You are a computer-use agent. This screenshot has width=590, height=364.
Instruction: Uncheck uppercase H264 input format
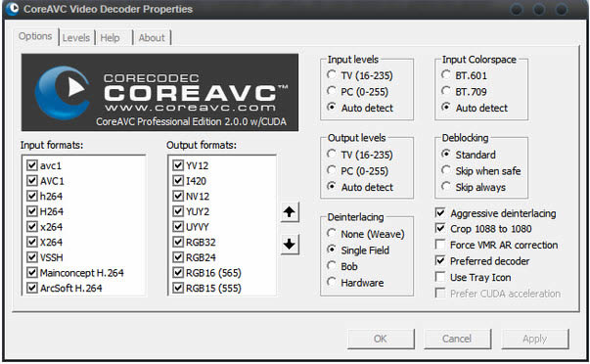click(x=32, y=211)
